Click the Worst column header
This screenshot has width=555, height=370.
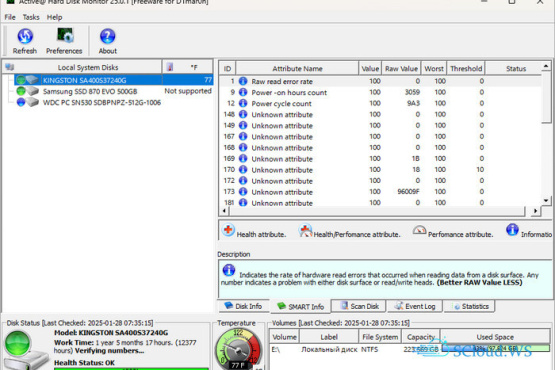pyautogui.click(x=434, y=68)
